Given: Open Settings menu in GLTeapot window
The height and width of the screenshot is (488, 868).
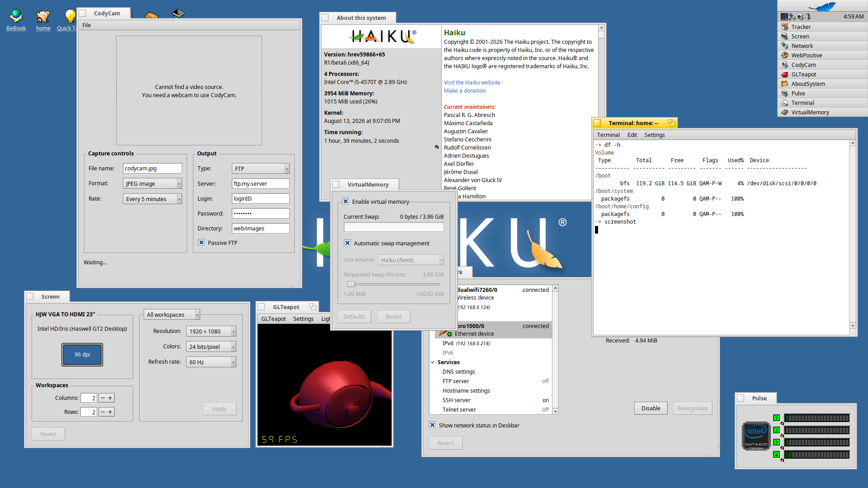Looking at the screenshot, I should tap(303, 319).
